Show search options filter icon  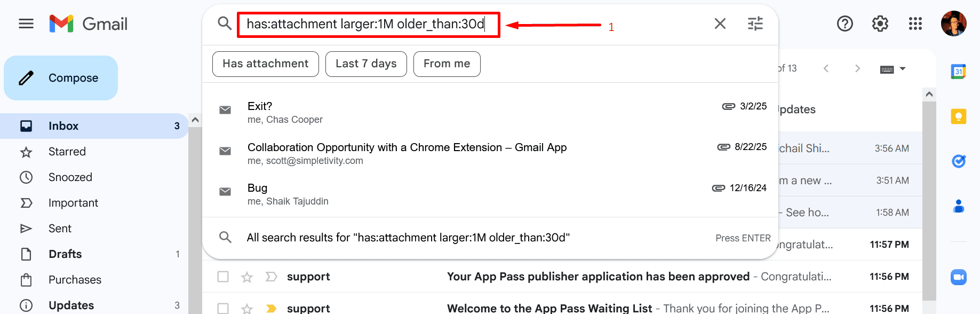pos(755,23)
